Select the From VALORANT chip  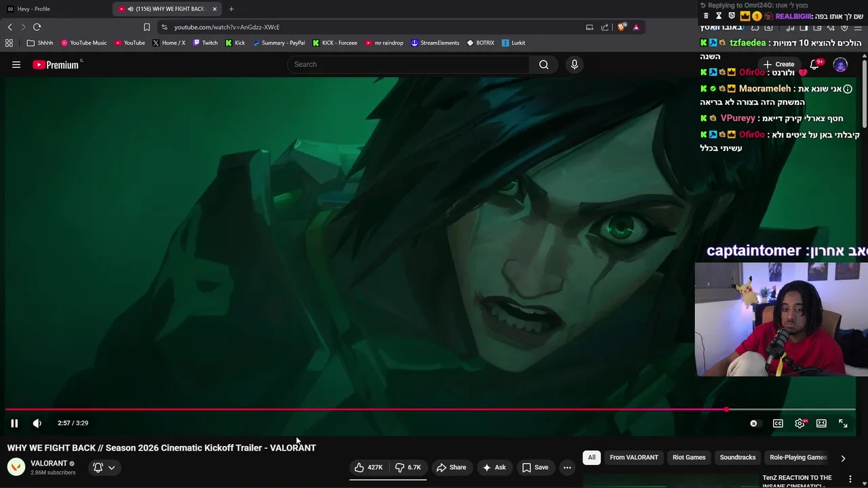(634, 457)
